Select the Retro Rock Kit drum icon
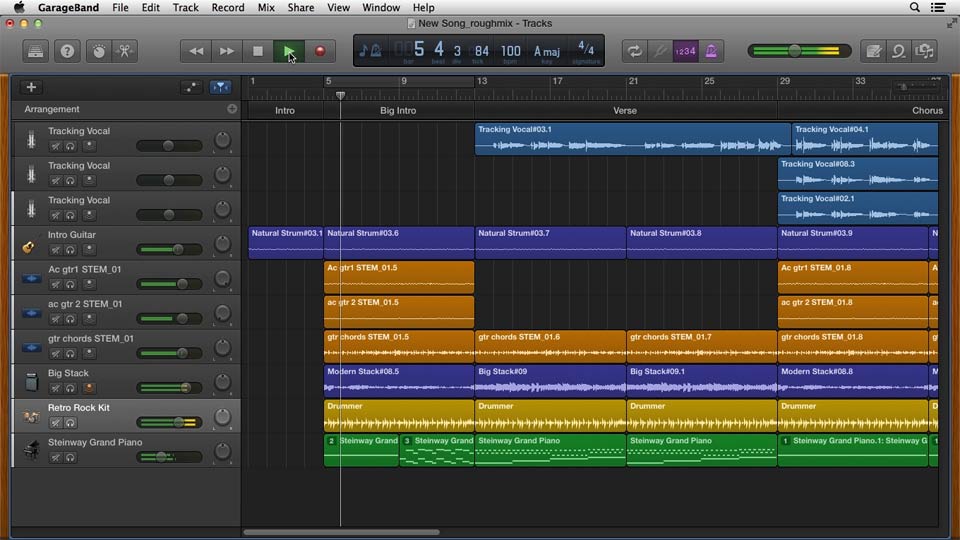The height and width of the screenshot is (540, 960). (31, 416)
